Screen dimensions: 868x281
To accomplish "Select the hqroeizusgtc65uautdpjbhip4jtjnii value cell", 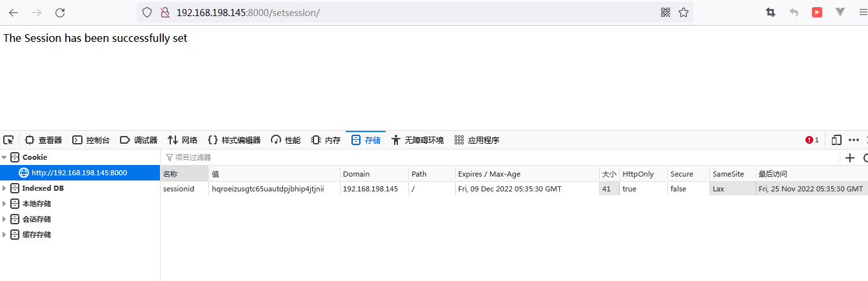I will coord(275,189).
